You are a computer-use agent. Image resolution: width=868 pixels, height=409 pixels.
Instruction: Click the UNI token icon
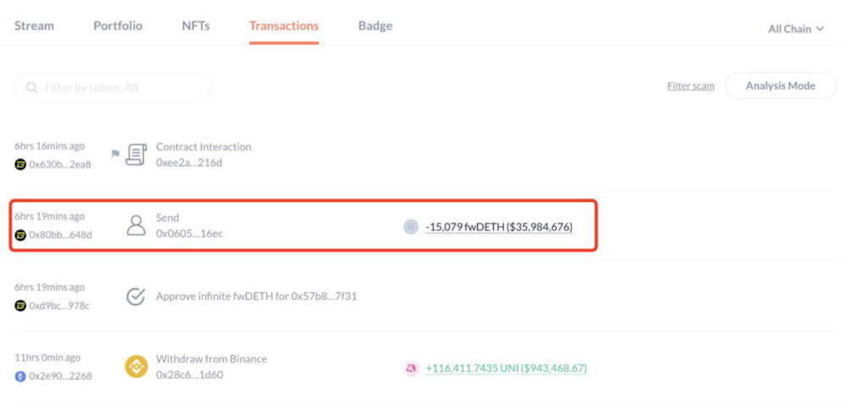[x=411, y=368]
